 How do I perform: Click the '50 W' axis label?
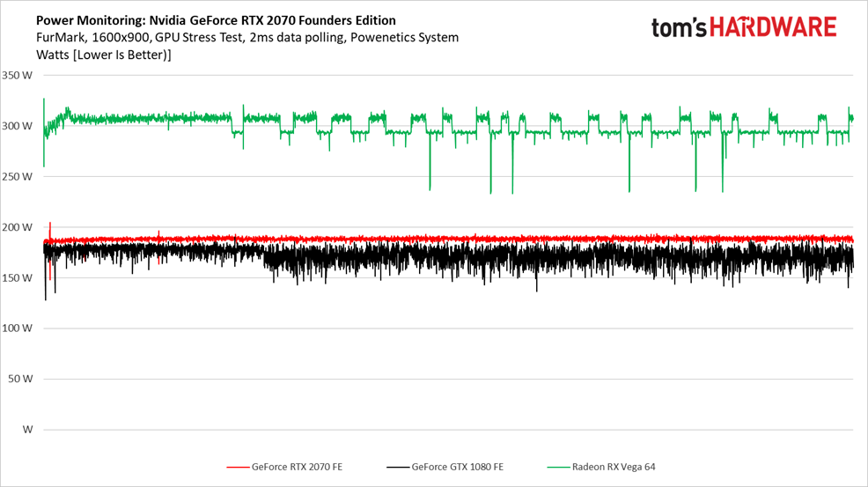tap(20, 379)
